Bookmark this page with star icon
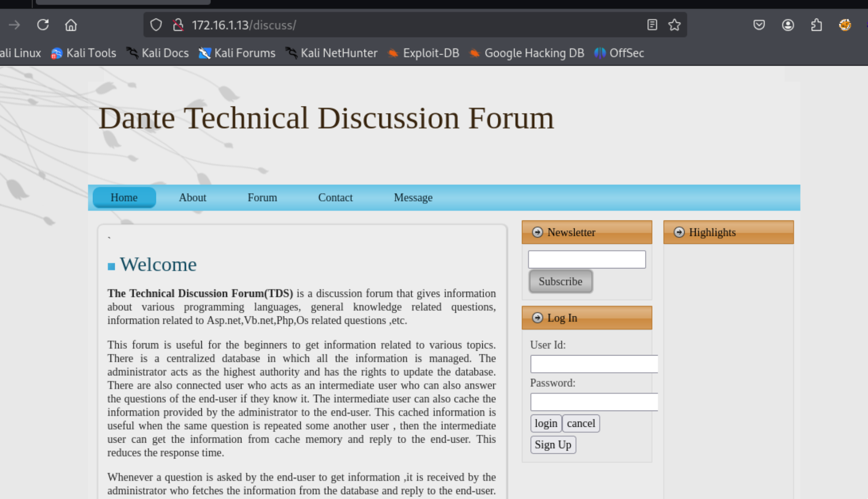Image resolution: width=868 pixels, height=499 pixels. click(675, 25)
